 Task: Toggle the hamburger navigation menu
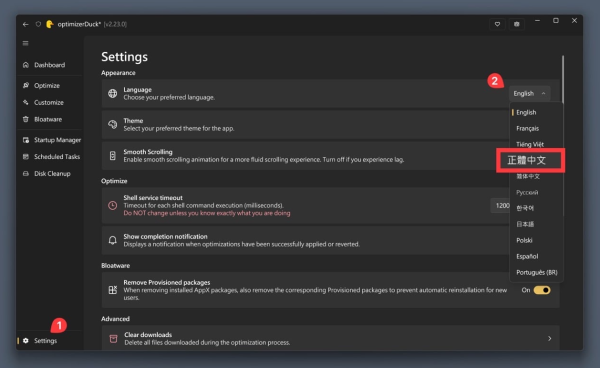(26, 43)
